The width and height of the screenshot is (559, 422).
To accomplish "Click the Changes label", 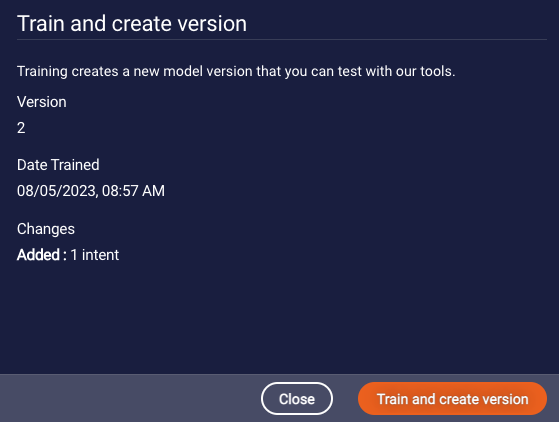I will point(46,229).
